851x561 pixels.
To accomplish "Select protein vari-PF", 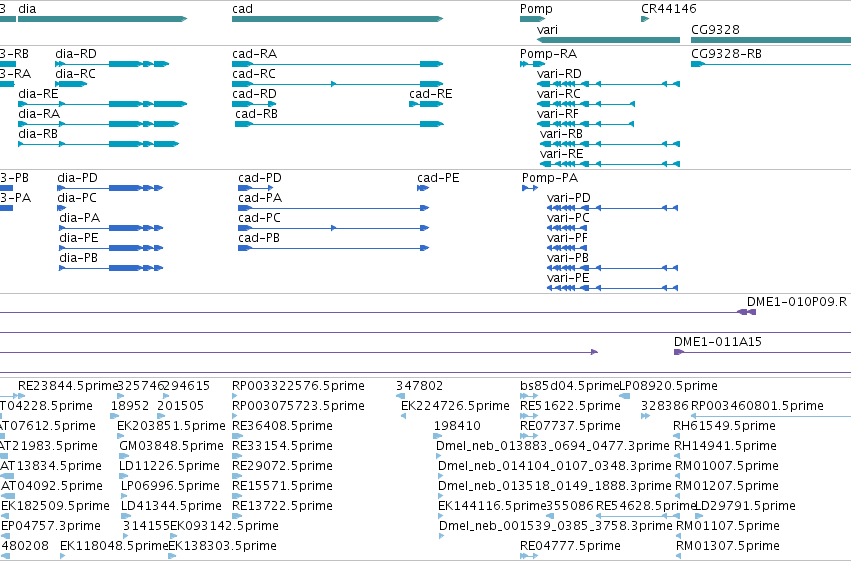I will coord(567,248).
